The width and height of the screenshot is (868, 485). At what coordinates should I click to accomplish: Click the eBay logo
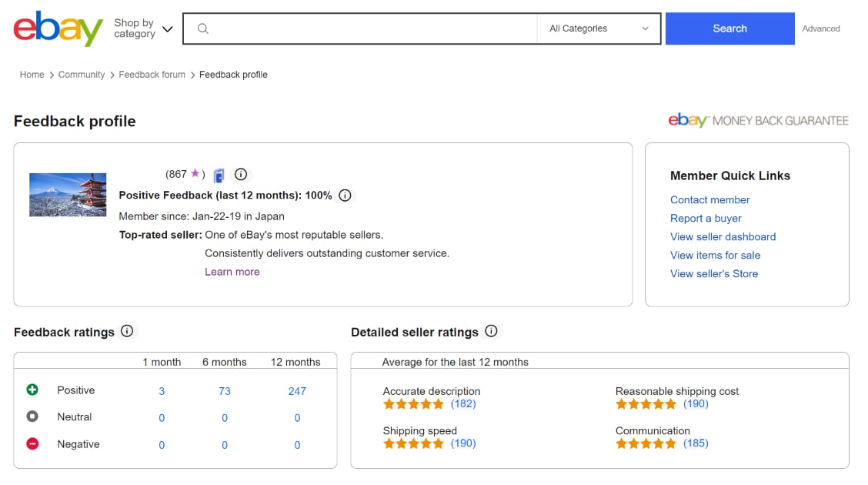58,28
